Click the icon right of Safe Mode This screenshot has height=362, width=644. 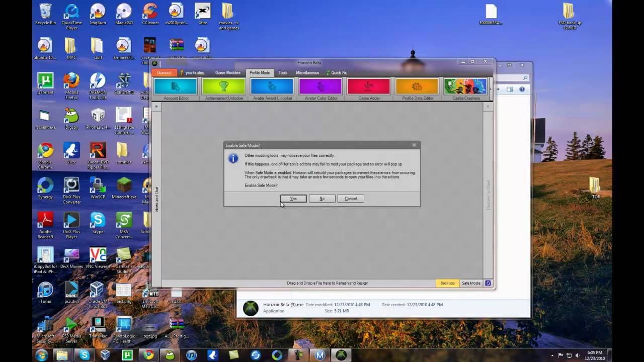(488, 283)
